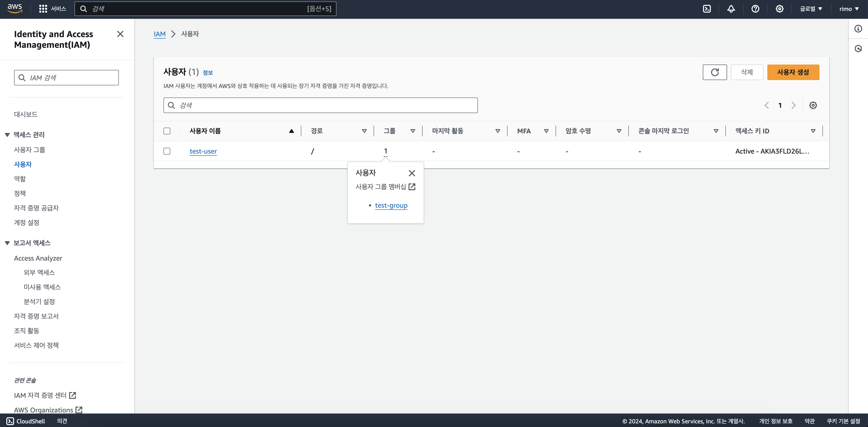Open the rimo account dropdown
Viewport: 868px width, 427px height.
pyautogui.click(x=849, y=9)
